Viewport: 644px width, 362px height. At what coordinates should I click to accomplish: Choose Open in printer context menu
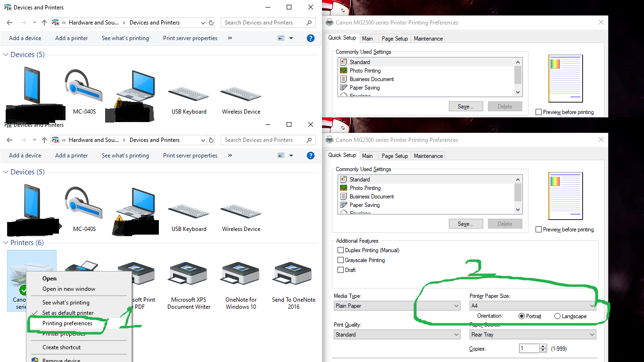pos(50,279)
